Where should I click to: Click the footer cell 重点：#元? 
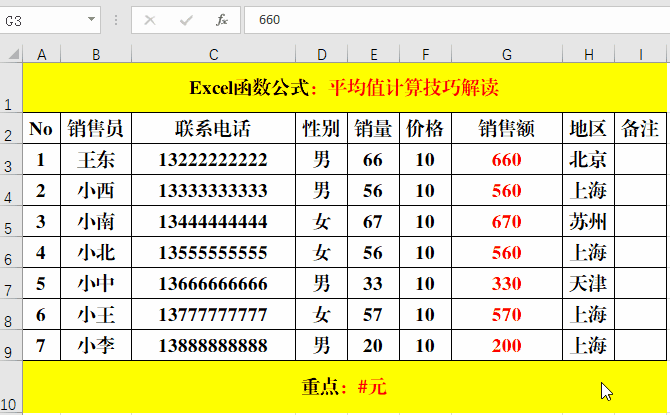[x=344, y=387]
